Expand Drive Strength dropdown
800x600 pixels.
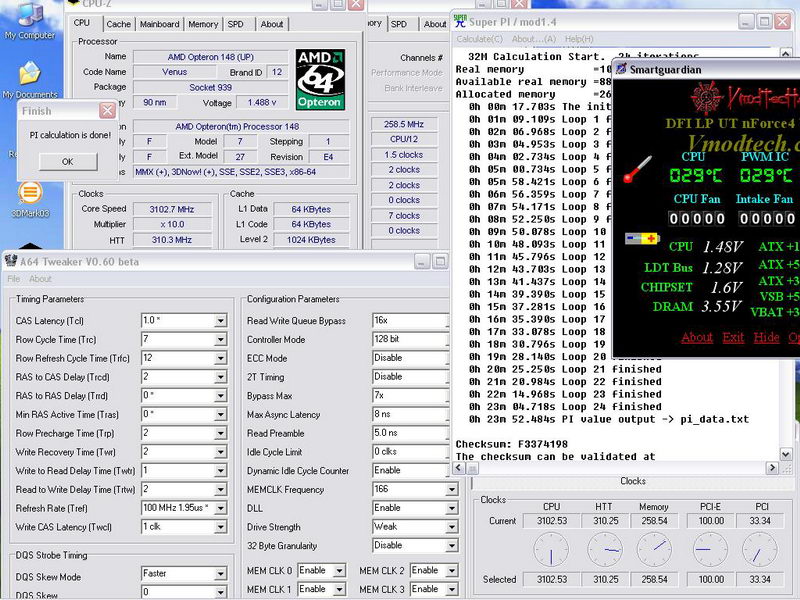pos(452,527)
